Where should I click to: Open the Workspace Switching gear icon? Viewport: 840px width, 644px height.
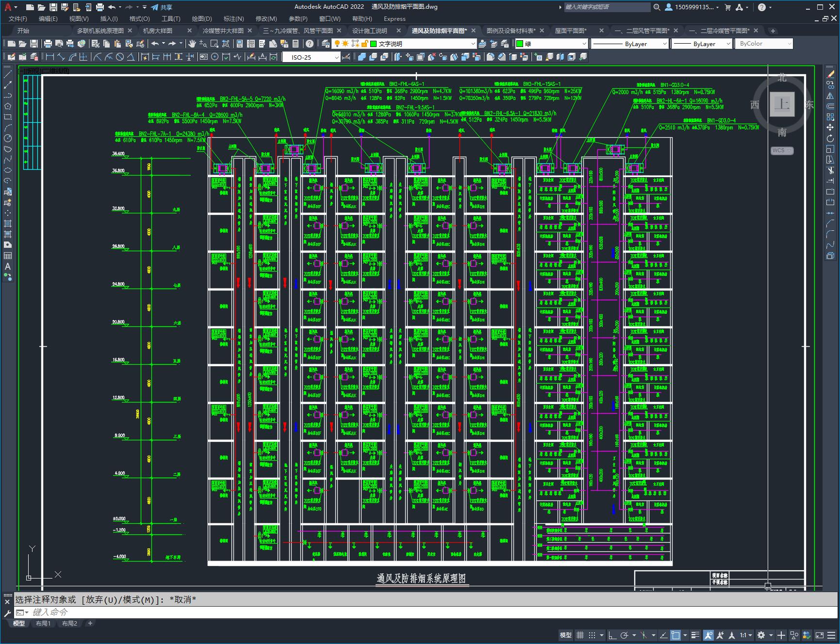click(x=761, y=635)
